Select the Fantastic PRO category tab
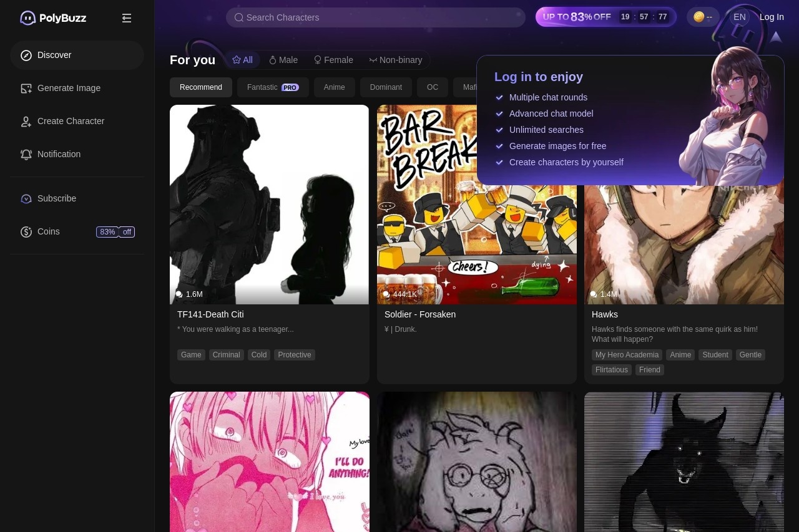This screenshot has height=532, width=799. 273,87
